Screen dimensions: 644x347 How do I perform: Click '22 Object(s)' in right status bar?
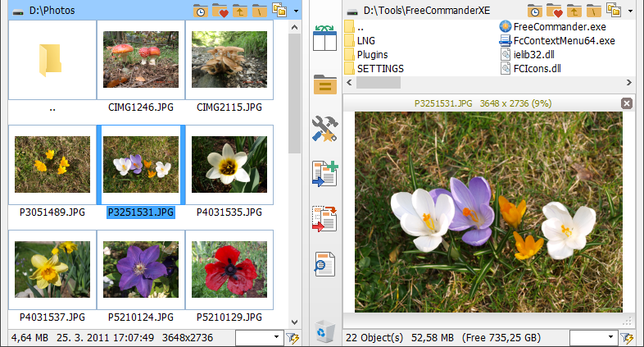point(374,338)
